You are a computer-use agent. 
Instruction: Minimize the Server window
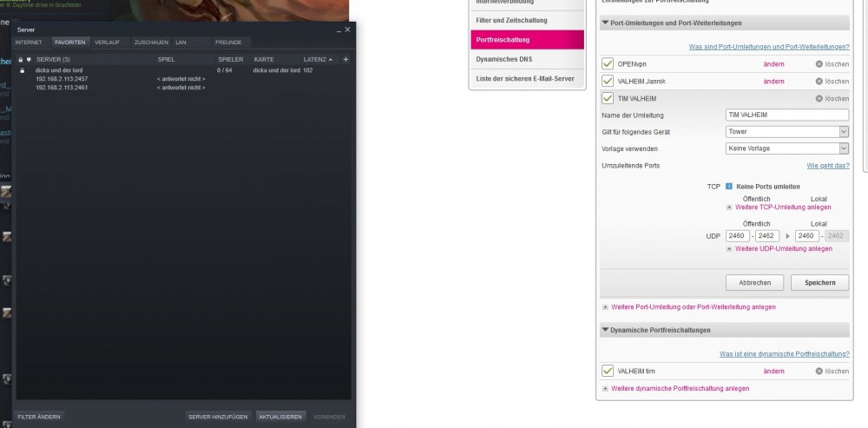pos(339,30)
